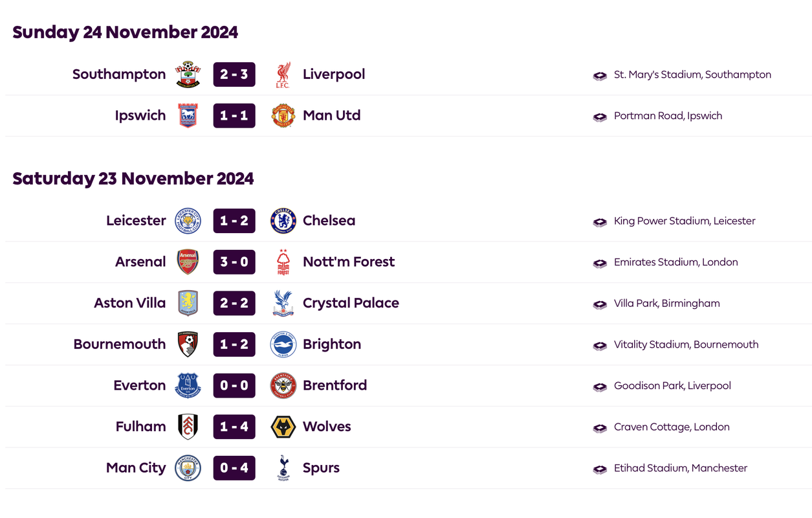Select the Ipswich team name
The height and width of the screenshot is (518, 812).
pyautogui.click(x=140, y=116)
